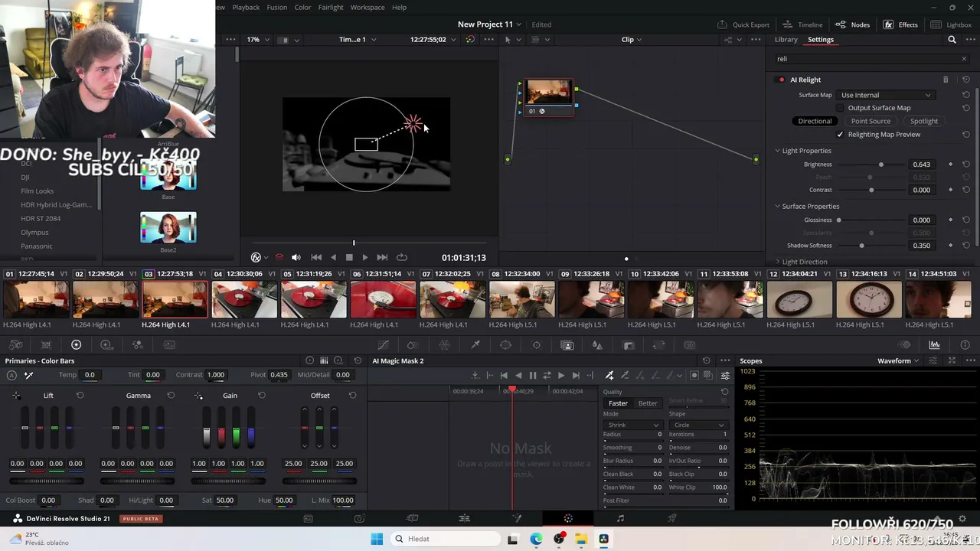The width and height of the screenshot is (980, 551).
Task: Open DaVinci project settings gear
Action: (962, 519)
